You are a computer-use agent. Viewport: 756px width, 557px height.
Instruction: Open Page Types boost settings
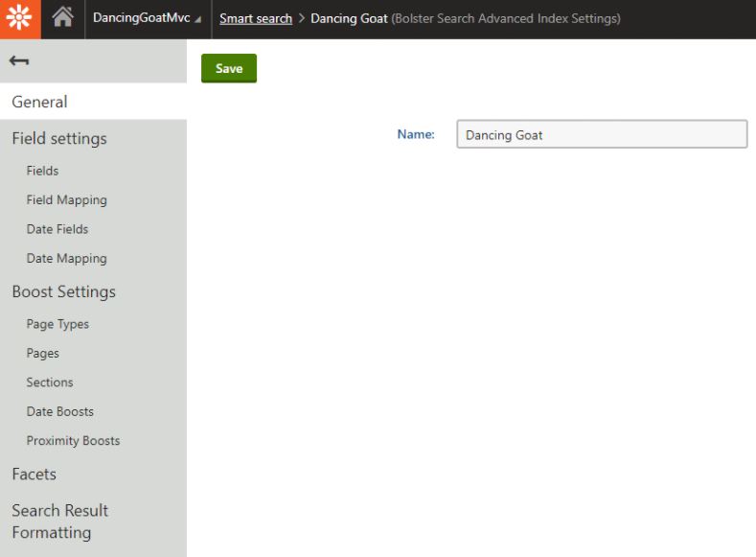(x=58, y=324)
